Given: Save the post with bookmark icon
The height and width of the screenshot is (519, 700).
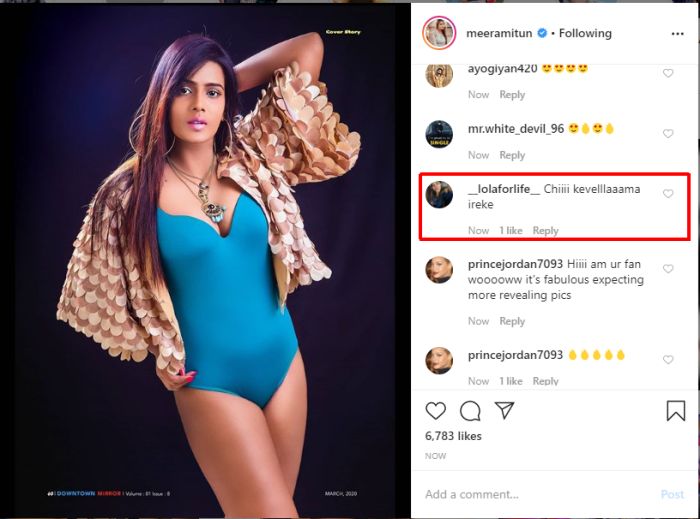Looking at the screenshot, I should 676,410.
